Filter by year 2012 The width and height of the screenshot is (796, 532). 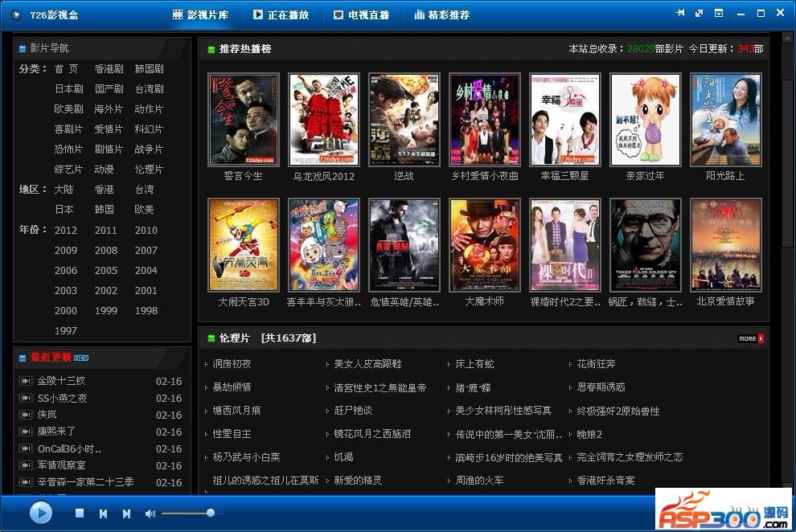pos(66,231)
